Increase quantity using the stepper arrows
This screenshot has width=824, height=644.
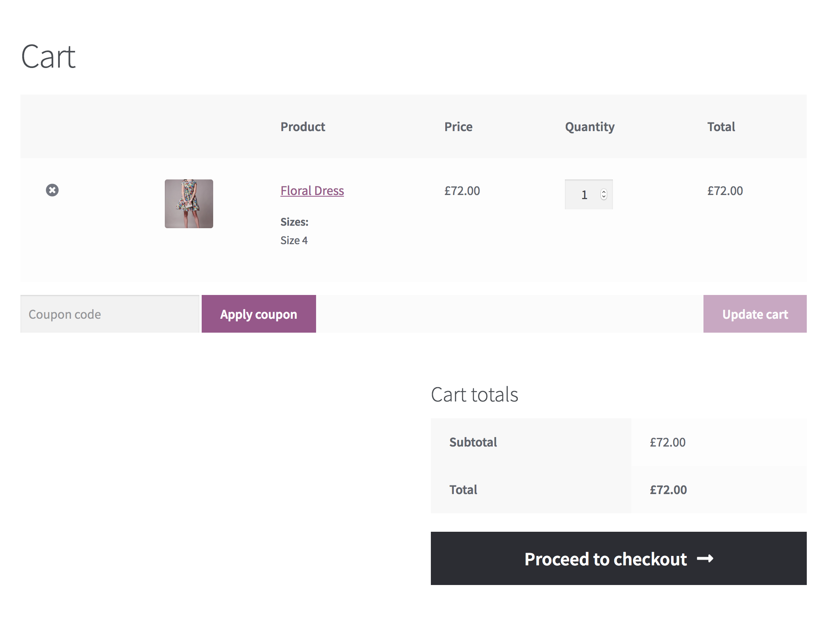604,192
